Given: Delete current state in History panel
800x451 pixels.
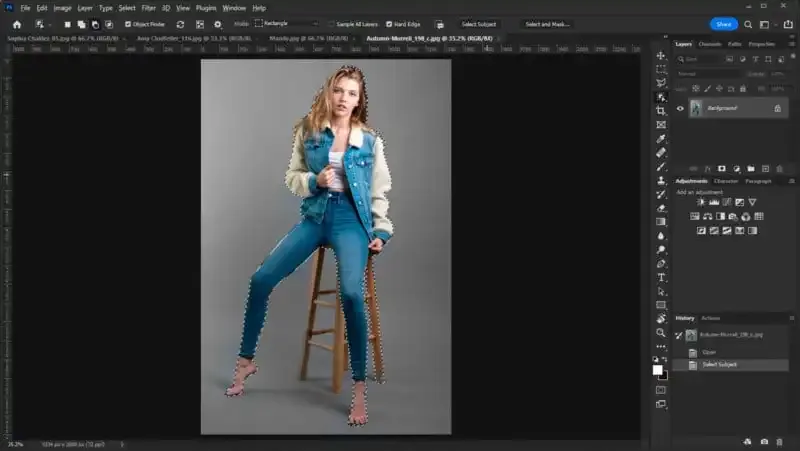Looking at the screenshot, I should coord(782,441).
